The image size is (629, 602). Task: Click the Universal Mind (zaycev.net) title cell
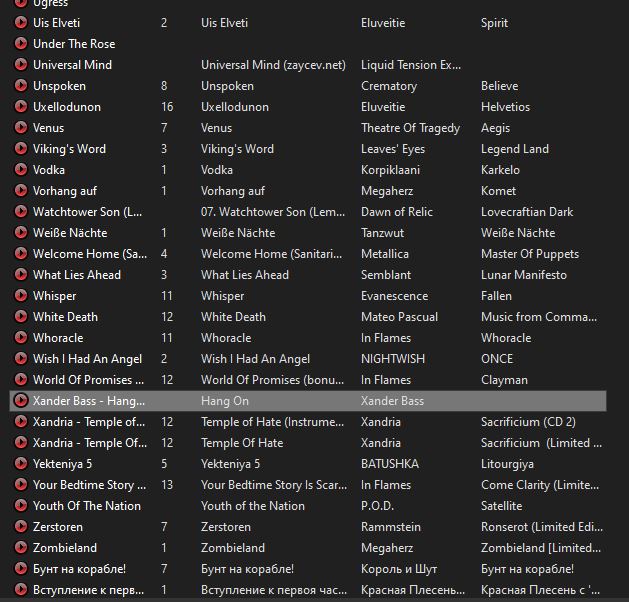click(x=273, y=65)
